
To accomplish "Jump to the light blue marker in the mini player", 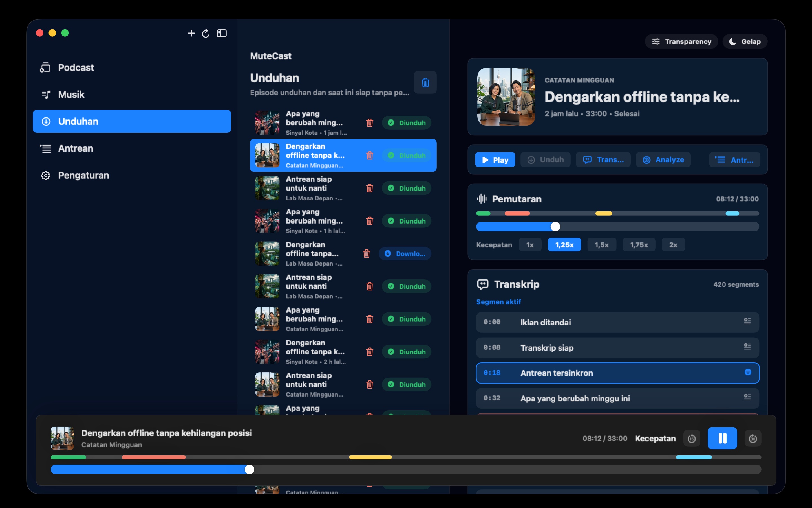I will point(694,457).
